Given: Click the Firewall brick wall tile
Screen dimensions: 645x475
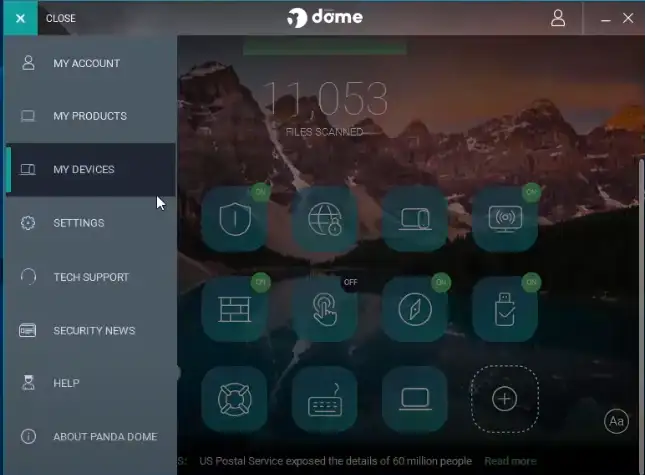Looking at the screenshot, I should [234, 308].
